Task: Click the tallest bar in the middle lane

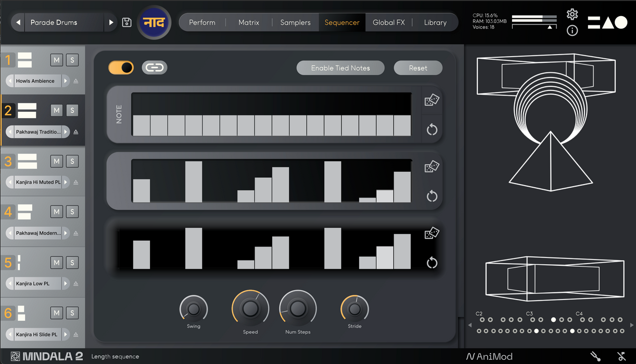Action: [194, 181]
